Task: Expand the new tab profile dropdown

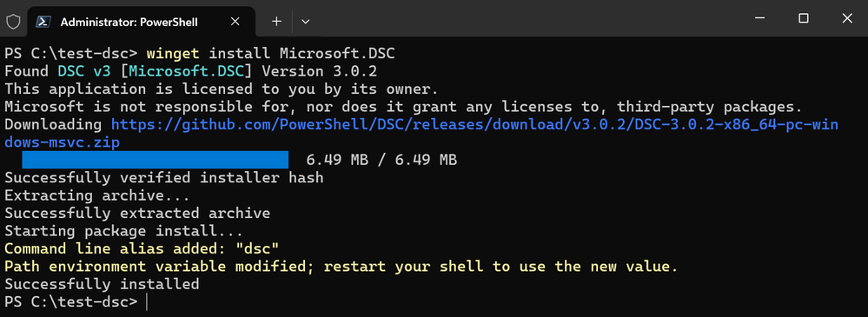Action: (x=305, y=22)
